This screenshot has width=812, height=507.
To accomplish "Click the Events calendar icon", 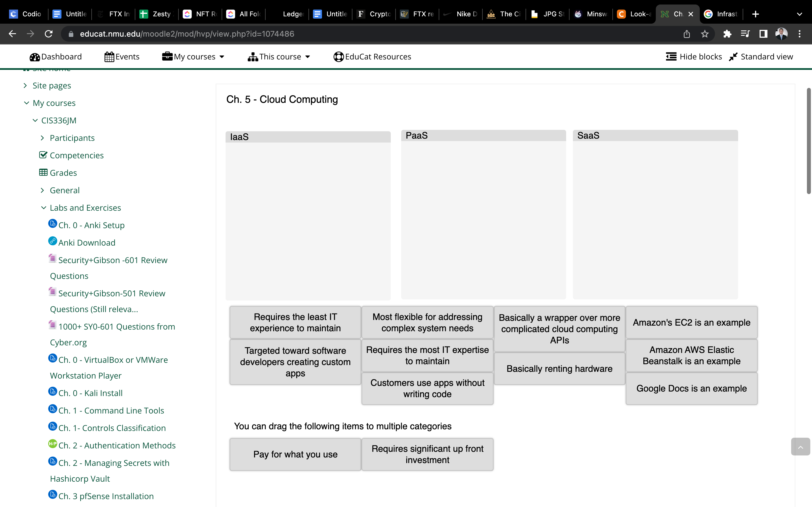I will click(109, 57).
